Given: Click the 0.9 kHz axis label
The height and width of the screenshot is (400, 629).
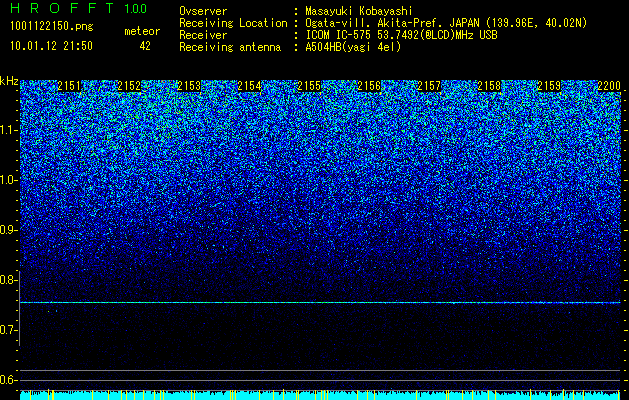Looking at the screenshot, I should click(8, 230).
